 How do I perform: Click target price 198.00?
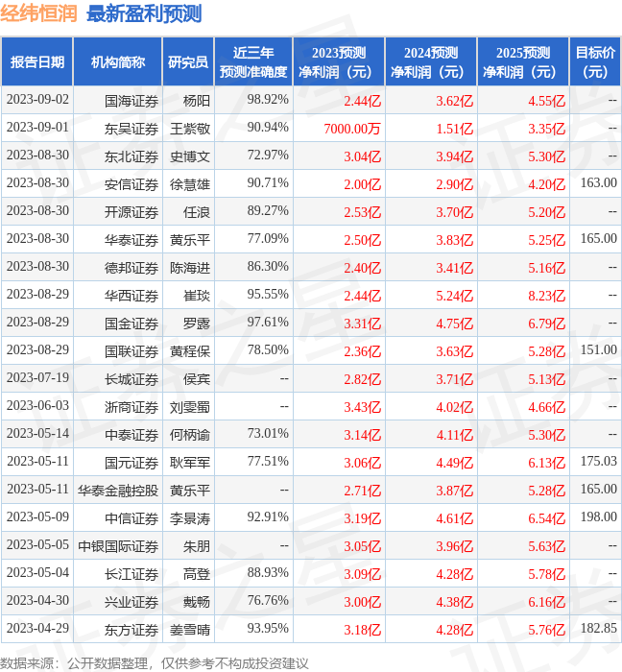pyautogui.click(x=598, y=516)
